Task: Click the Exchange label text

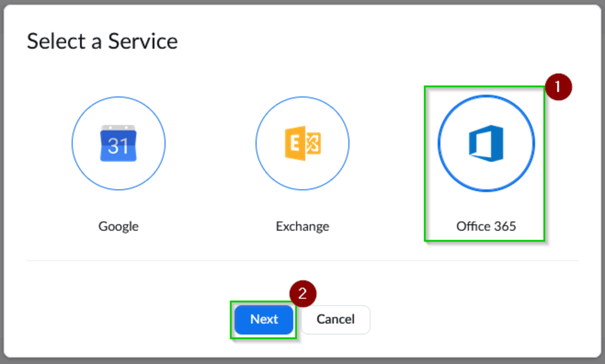Action: pos(302,226)
